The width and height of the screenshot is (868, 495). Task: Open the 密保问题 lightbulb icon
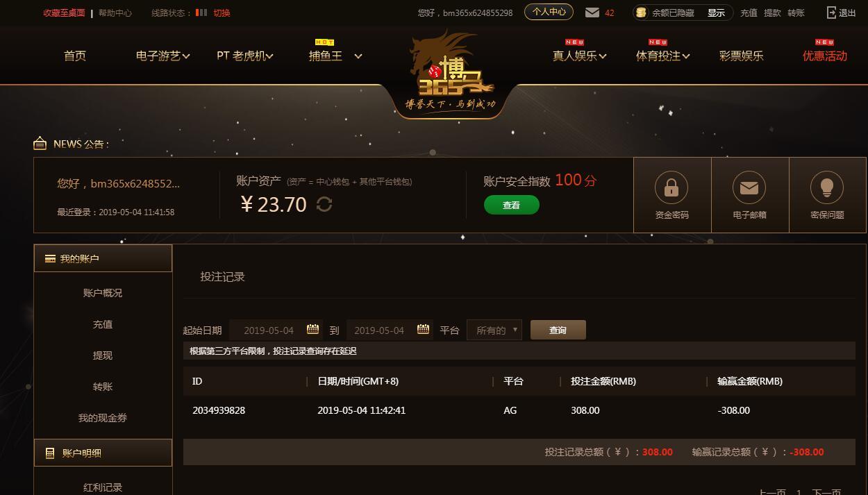point(827,187)
